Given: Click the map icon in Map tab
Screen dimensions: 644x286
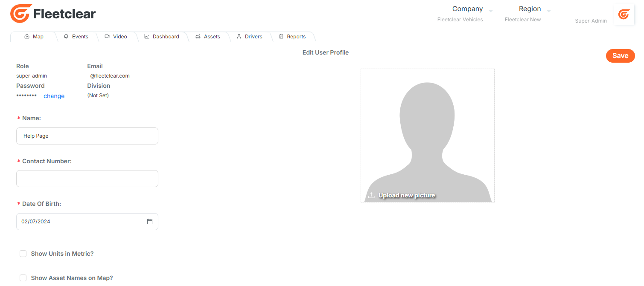Looking at the screenshot, I should (x=27, y=37).
